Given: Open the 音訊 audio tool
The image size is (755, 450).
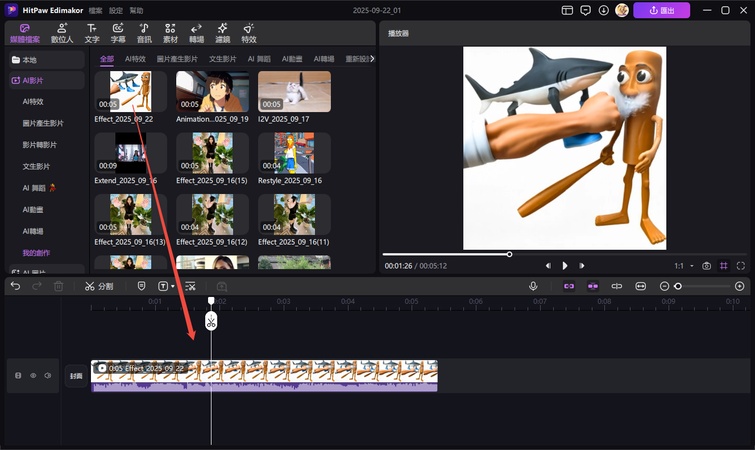Looking at the screenshot, I should 144,33.
